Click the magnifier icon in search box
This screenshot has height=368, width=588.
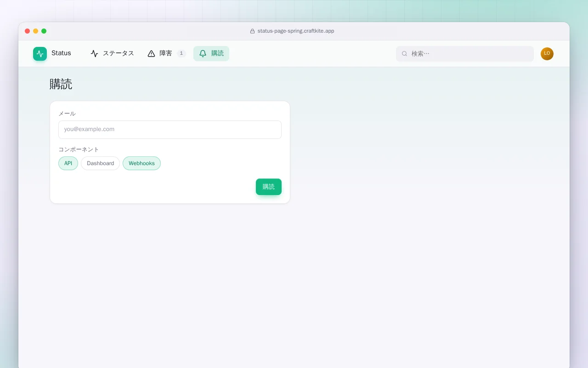tap(405, 54)
